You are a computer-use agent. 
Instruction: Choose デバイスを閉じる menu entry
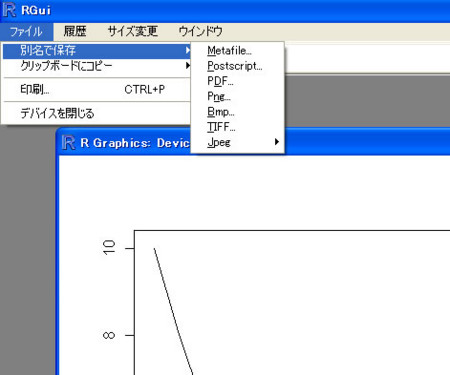[x=97, y=114]
